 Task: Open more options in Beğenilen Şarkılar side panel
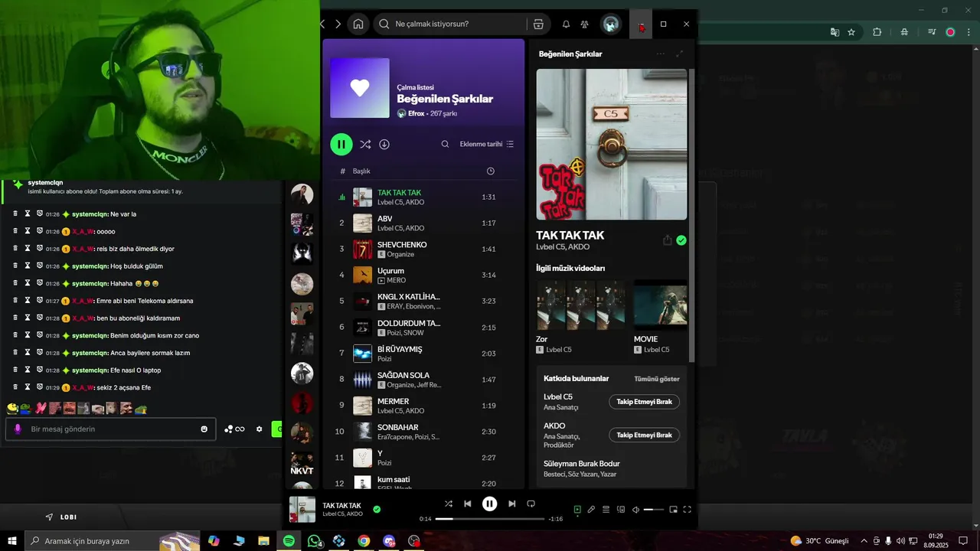pyautogui.click(x=660, y=54)
